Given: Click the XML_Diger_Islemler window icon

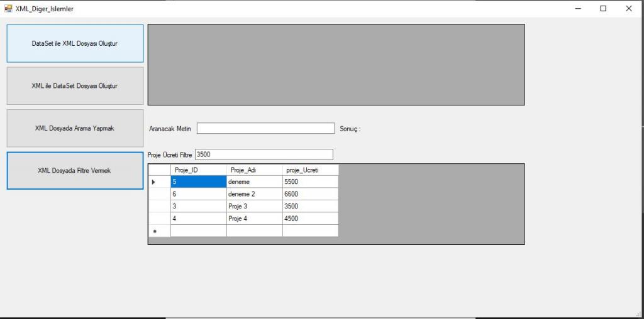Looking at the screenshot, I should (x=8, y=8).
